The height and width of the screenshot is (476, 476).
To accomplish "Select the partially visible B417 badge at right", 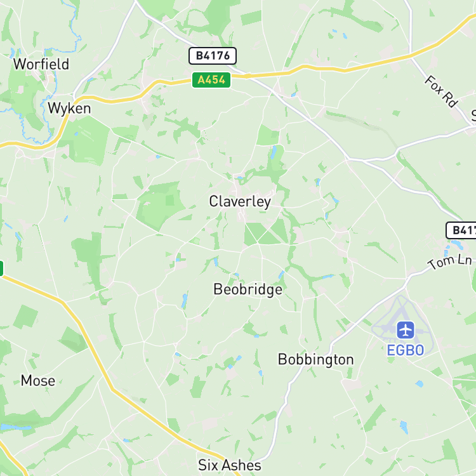I will [x=461, y=230].
